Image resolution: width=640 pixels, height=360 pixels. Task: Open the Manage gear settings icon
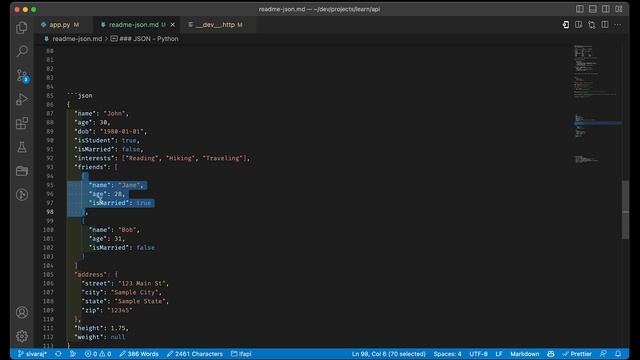click(x=22, y=336)
